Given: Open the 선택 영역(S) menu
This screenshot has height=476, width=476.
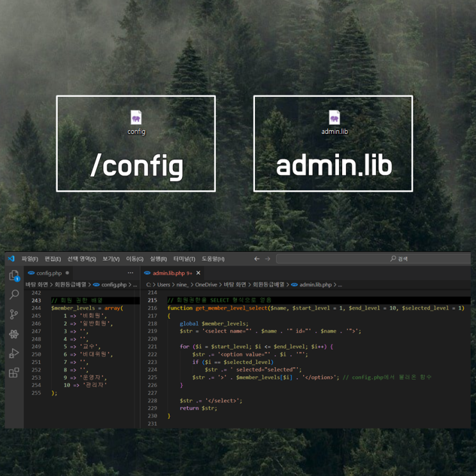Looking at the screenshot, I should 81,259.
